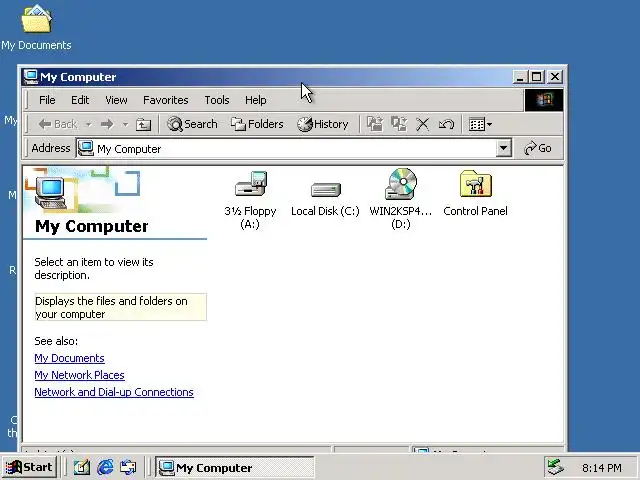This screenshot has width=640, height=480.
Task: Open the Edit menu
Action: point(80,100)
